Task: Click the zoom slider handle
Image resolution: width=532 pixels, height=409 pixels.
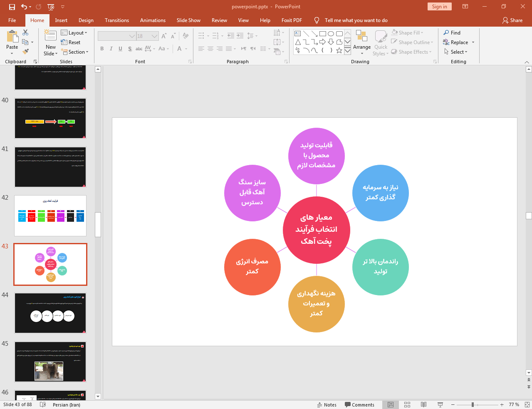Action: 473,404
